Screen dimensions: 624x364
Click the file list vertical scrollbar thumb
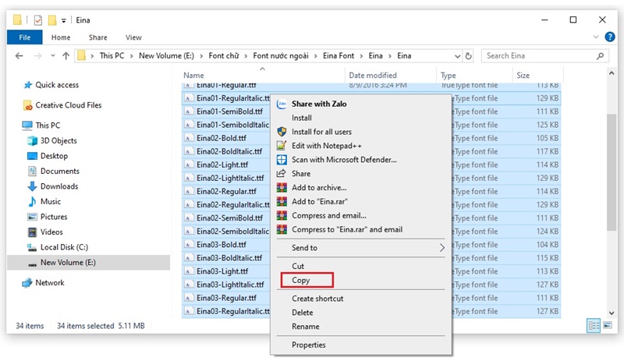612,171
